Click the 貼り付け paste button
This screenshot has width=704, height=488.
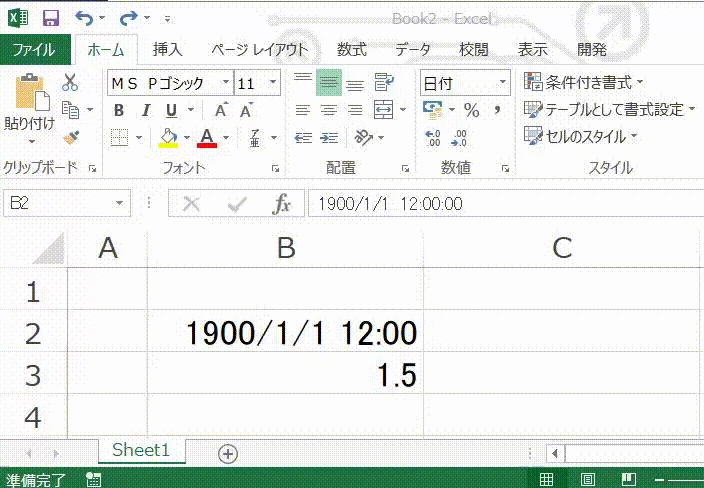[30, 109]
